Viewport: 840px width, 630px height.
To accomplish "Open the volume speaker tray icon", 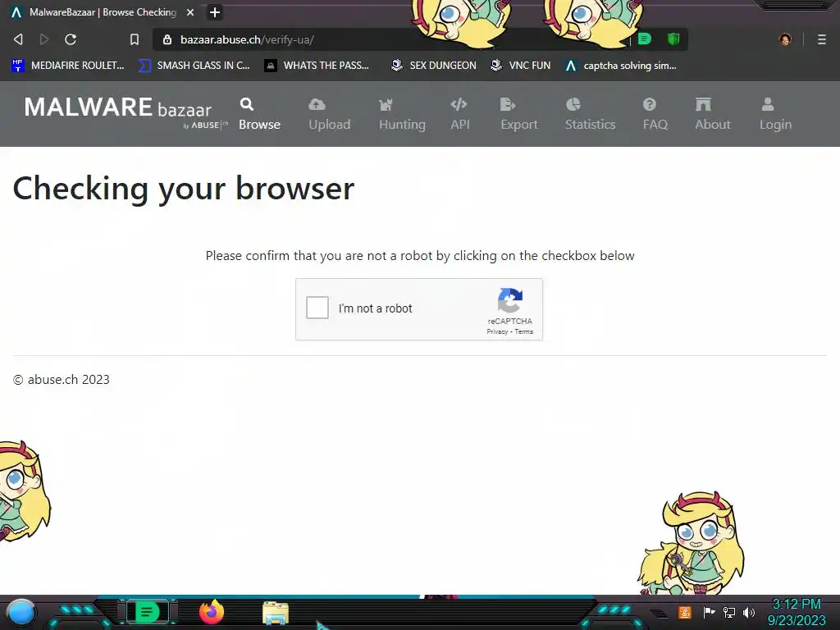I will click(x=748, y=612).
